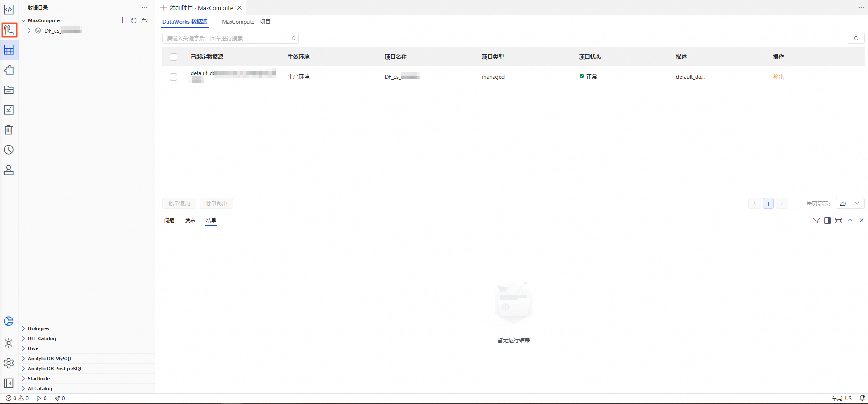The height and width of the screenshot is (404, 868).
Task: Close the 添加项目 · MaxCompute tab
Action: coord(239,8)
